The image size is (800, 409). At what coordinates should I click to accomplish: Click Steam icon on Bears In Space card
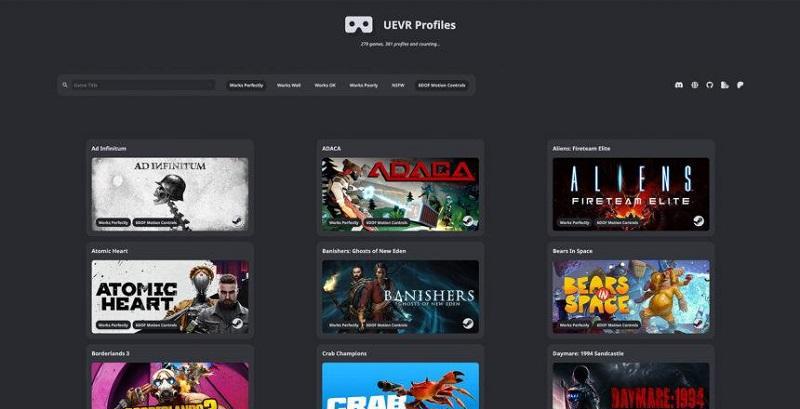pos(698,323)
